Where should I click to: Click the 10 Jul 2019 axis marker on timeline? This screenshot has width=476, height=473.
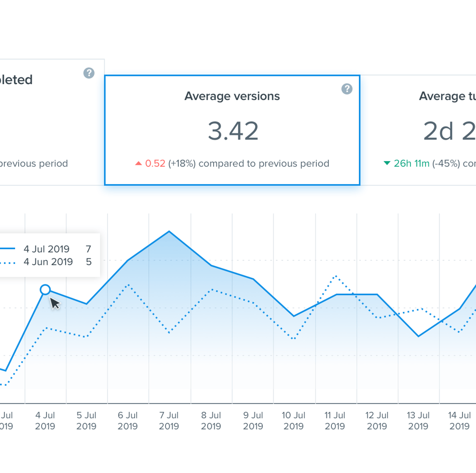[293, 421]
